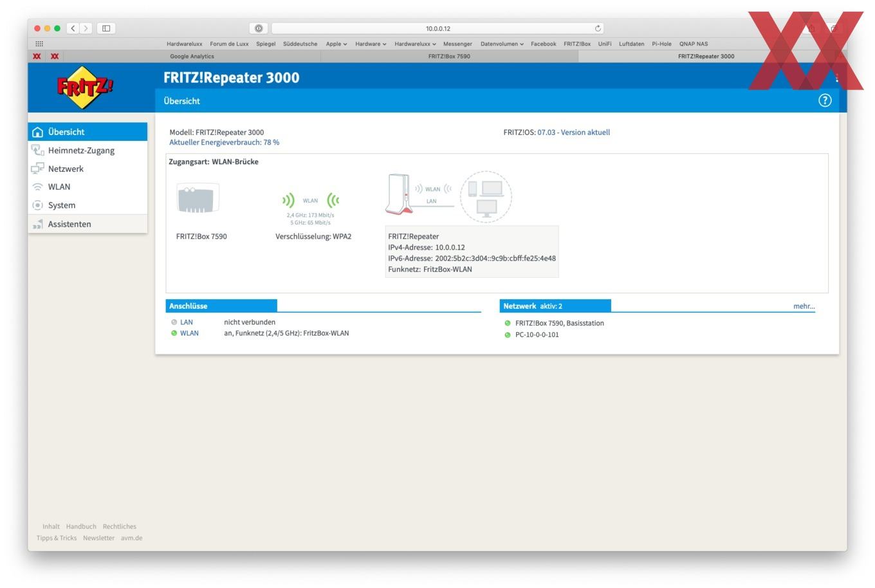The height and width of the screenshot is (588, 875).
Task: Open the Netzwerk menu item
Action: tap(87, 169)
